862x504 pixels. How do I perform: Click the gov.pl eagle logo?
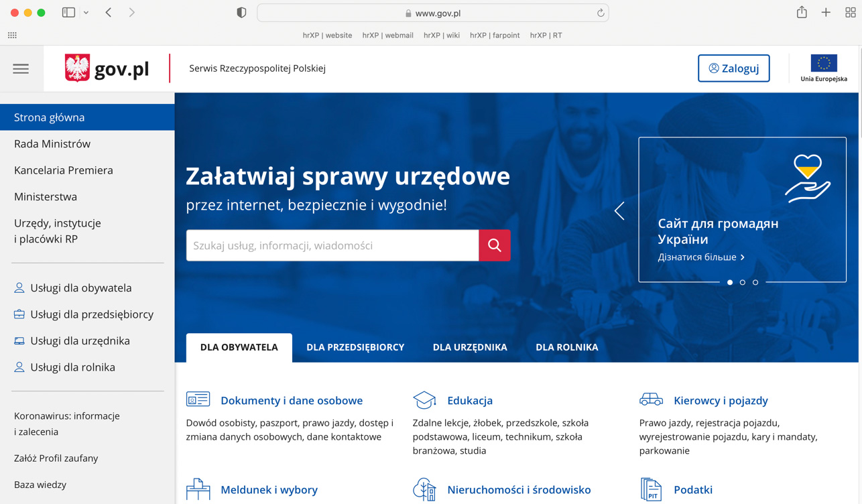[77, 68]
